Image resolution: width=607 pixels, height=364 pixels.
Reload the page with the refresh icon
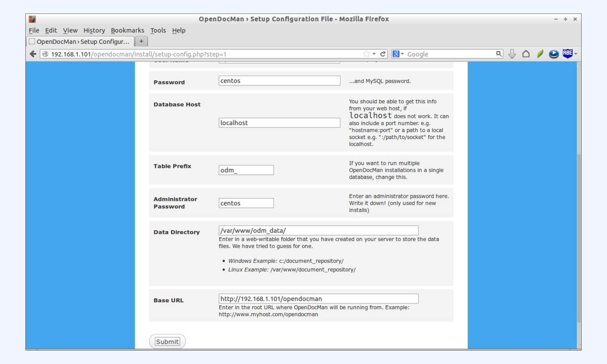[383, 54]
